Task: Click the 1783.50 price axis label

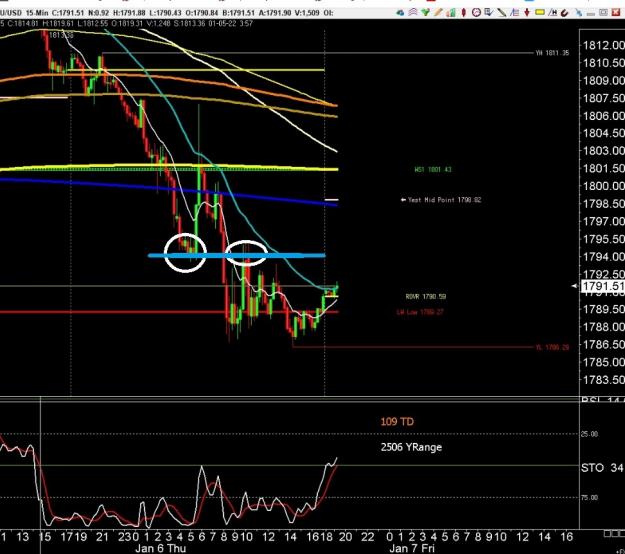Action: point(603,379)
